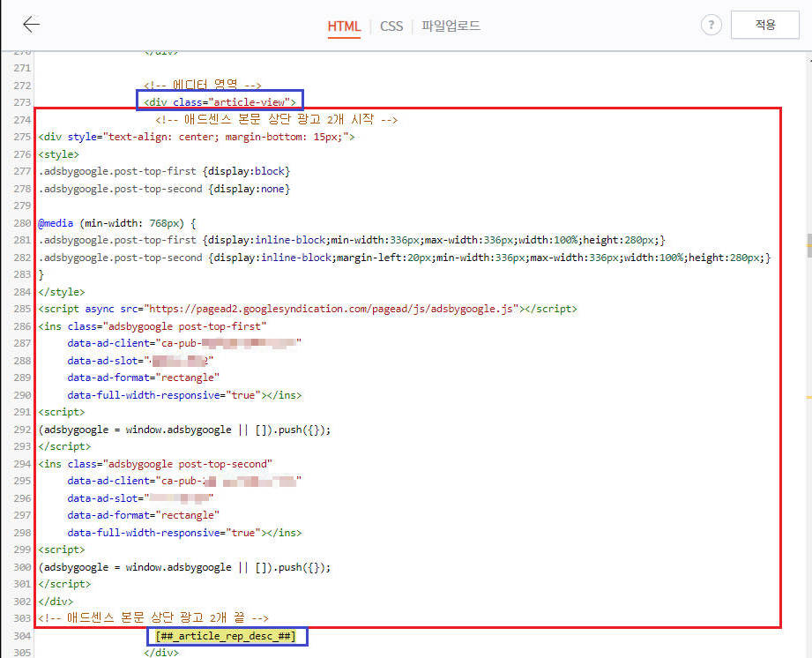Click the vertical scrollbar thumb of the editor
The image size is (812, 658).
(808, 245)
